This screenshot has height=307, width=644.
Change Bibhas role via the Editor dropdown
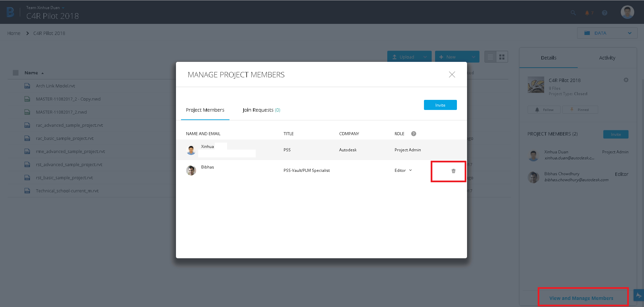tap(403, 170)
